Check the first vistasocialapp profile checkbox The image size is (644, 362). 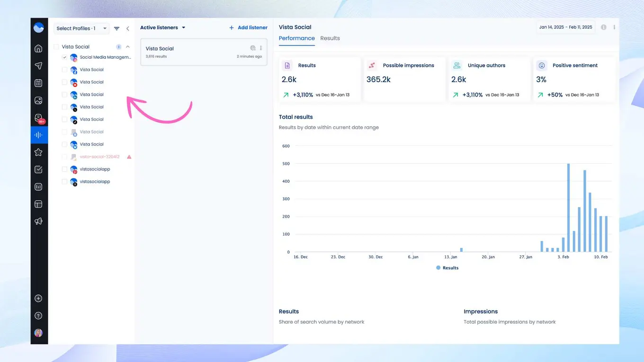pos(65,169)
